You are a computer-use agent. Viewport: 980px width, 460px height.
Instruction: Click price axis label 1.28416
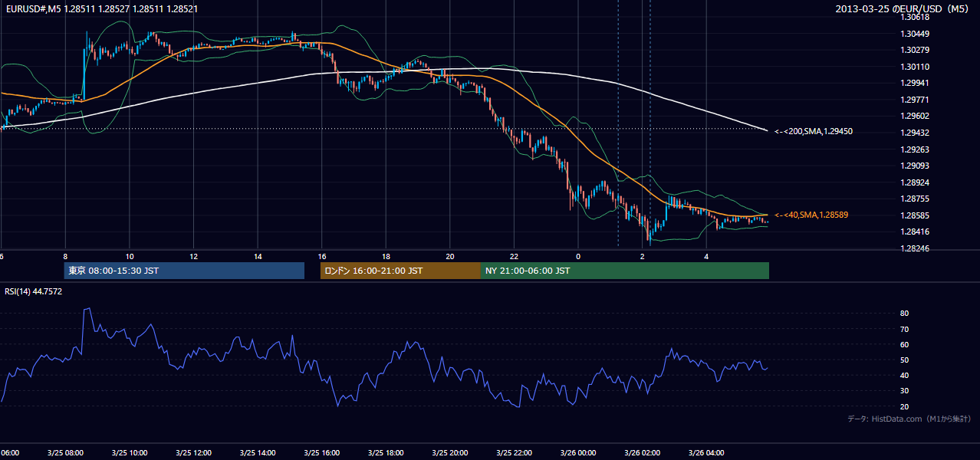pyautogui.click(x=916, y=232)
